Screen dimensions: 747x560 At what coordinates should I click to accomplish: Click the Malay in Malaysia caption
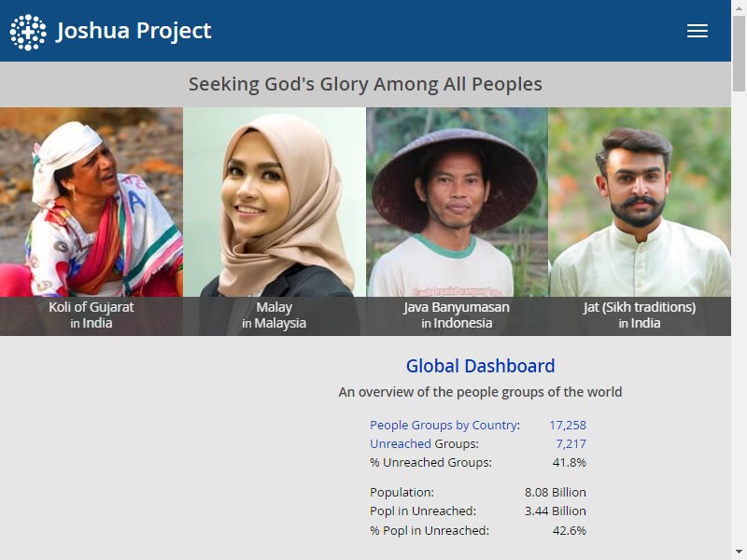point(274,315)
